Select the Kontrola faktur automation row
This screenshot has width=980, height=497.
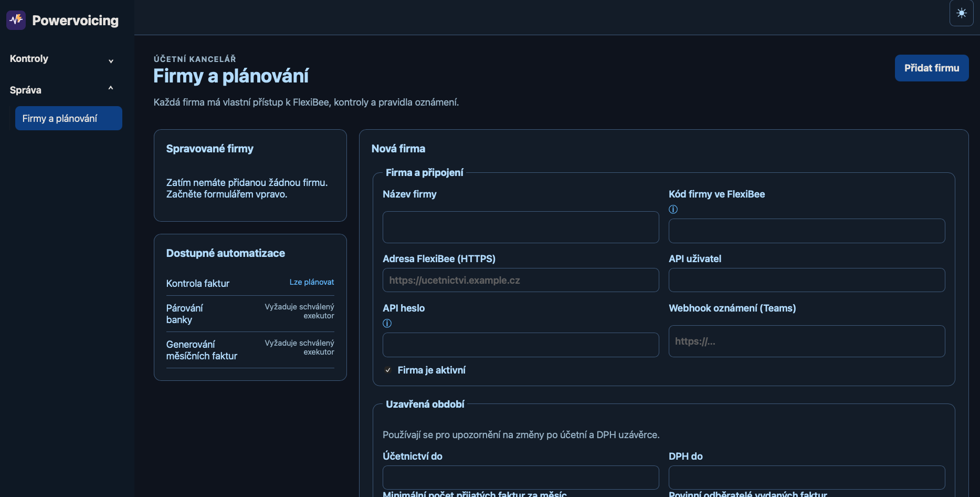point(250,283)
